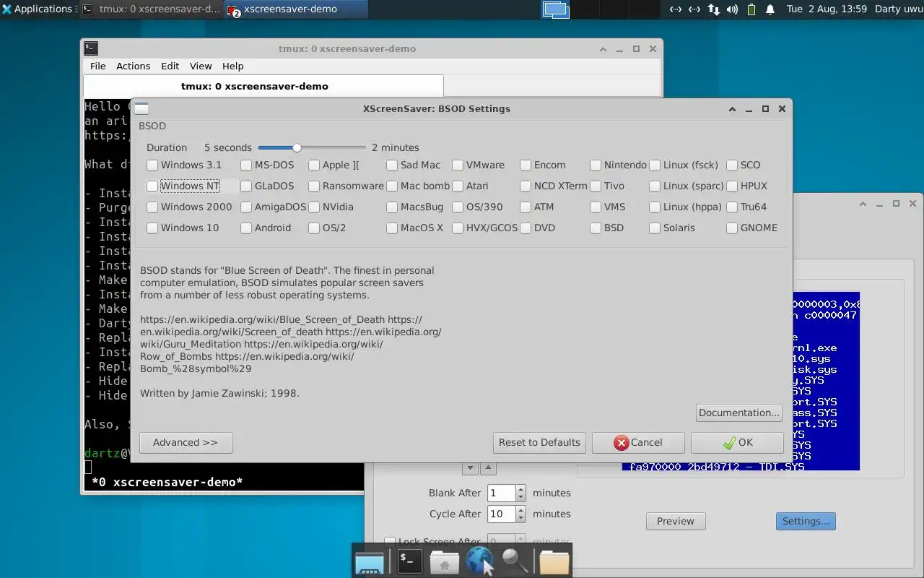
Task: Tick the ATM checkbox
Action: [x=526, y=207]
